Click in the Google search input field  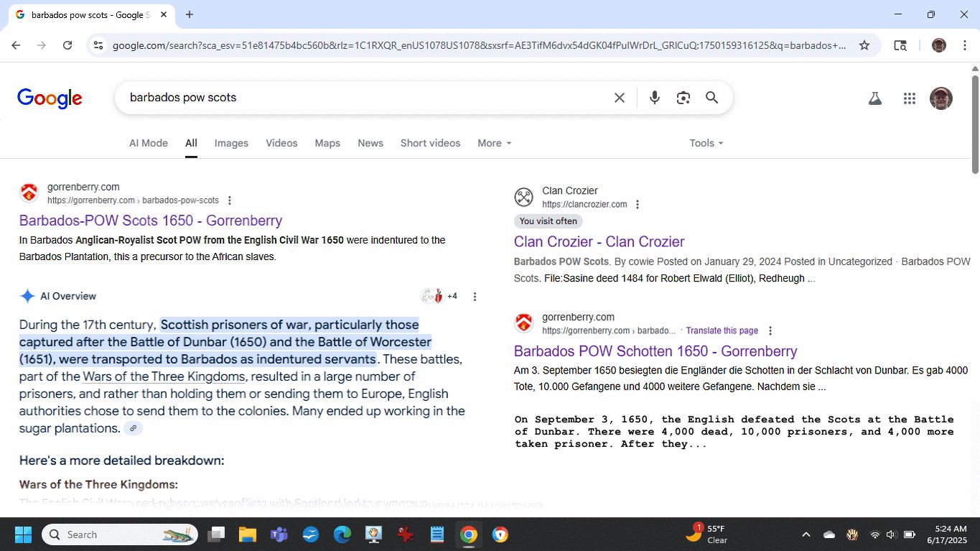click(x=359, y=98)
